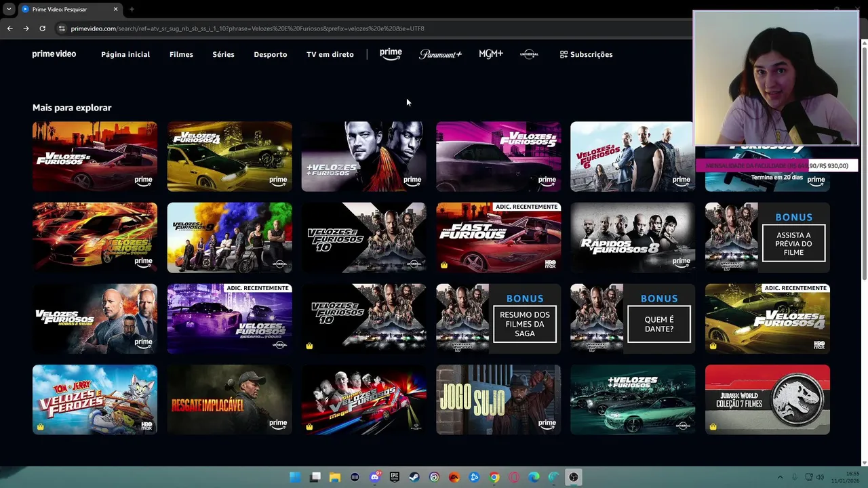Open a new browser tab

[132, 9]
